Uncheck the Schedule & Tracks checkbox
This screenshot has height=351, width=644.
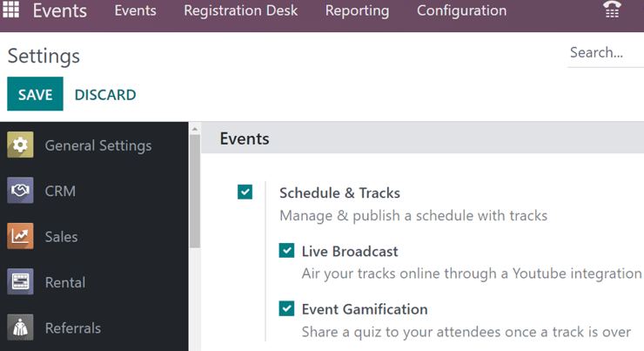click(245, 192)
